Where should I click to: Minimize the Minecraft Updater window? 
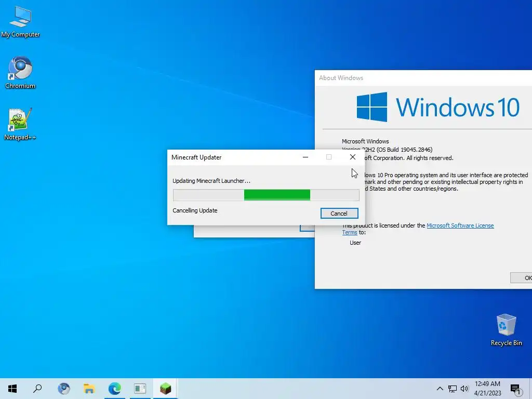pos(305,157)
